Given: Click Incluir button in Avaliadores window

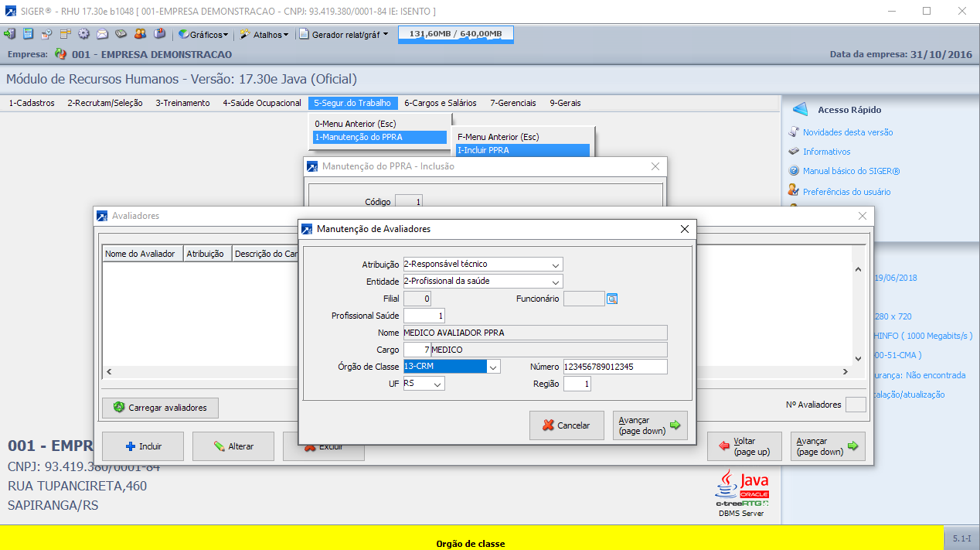Looking at the screenshot, I should tap(143, 446).
